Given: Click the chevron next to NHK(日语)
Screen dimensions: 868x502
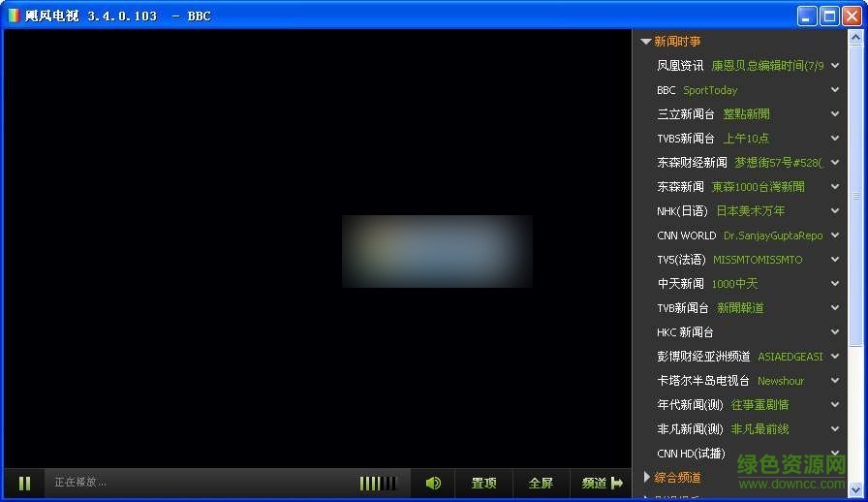Looking at the screenshot, I should click(835, 211).
